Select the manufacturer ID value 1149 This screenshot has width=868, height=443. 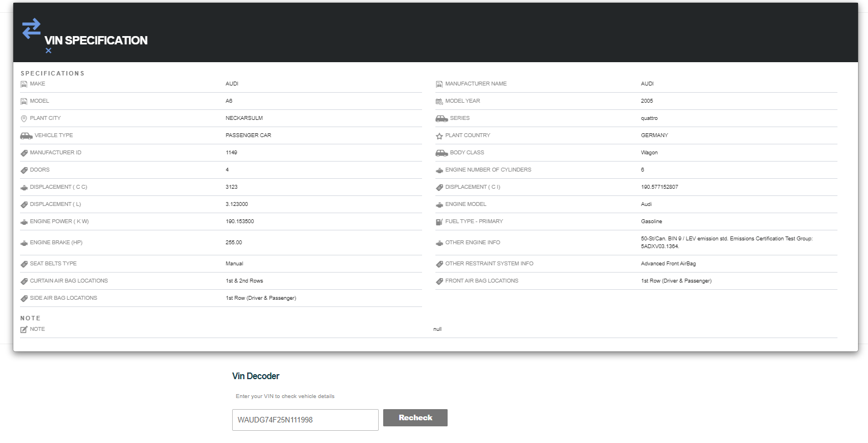click(232, 153)
